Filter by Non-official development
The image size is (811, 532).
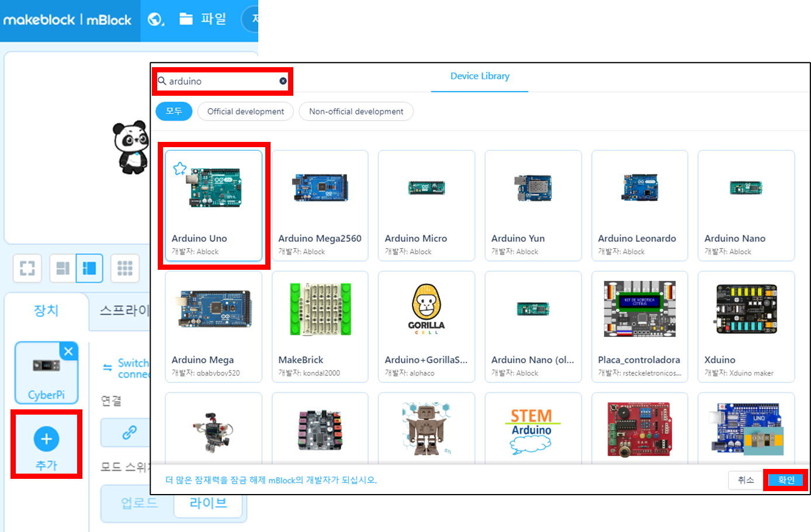click(356, 111)
